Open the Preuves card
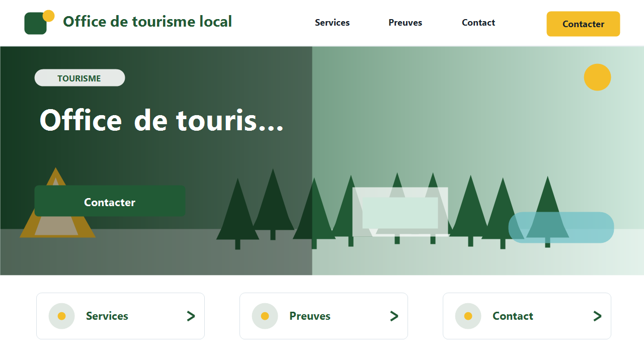 coord(324,316)
